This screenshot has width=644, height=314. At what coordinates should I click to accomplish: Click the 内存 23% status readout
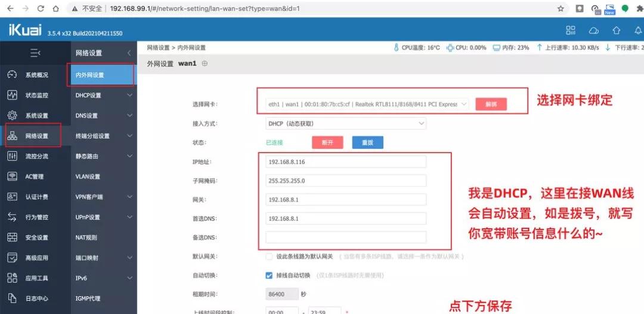click(511, 48)
